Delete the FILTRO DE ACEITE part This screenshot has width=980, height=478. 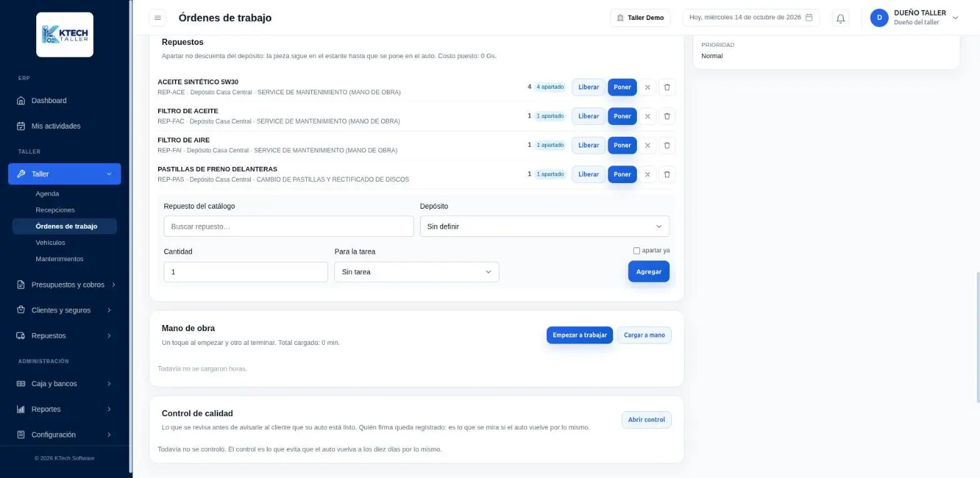[x=667, y=116]
